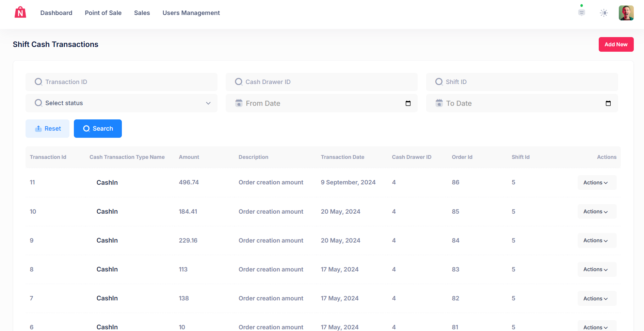Expand the Select status dropdown
This screenshot has height=331, width=644.
(208, 103)
